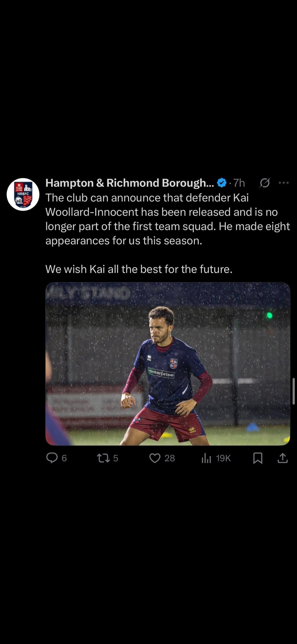Open the player training photo
The height and width of the screenshot is (644, 297).
tap(167, 364)
